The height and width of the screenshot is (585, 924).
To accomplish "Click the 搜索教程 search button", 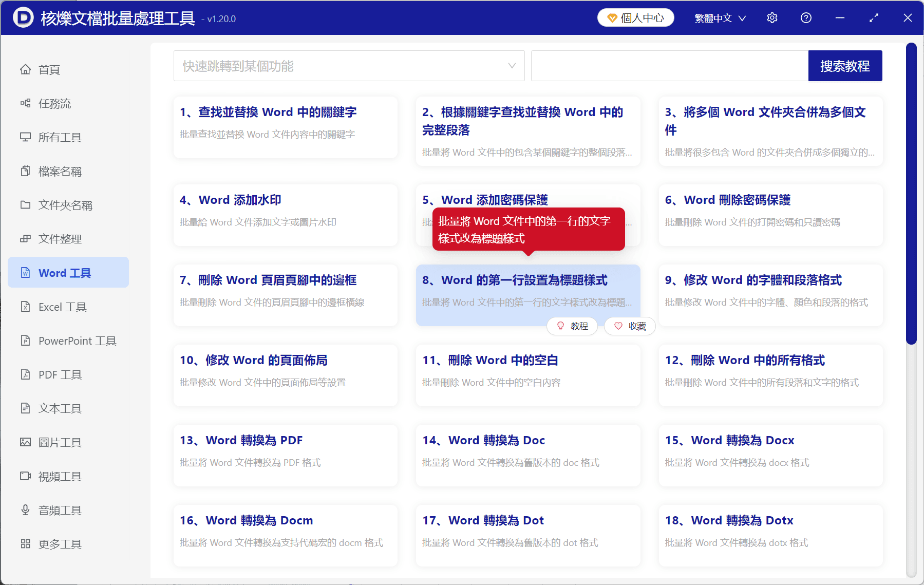I will [845, 65].
